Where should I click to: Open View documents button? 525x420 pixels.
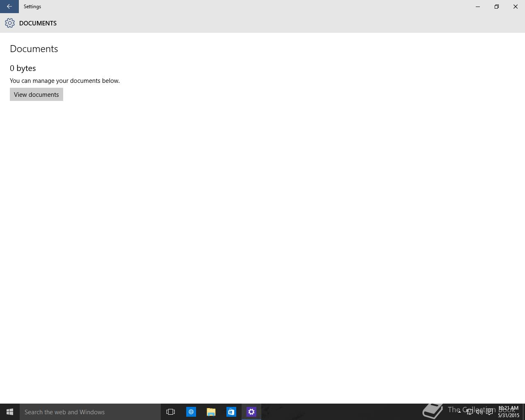pos(37,94)
